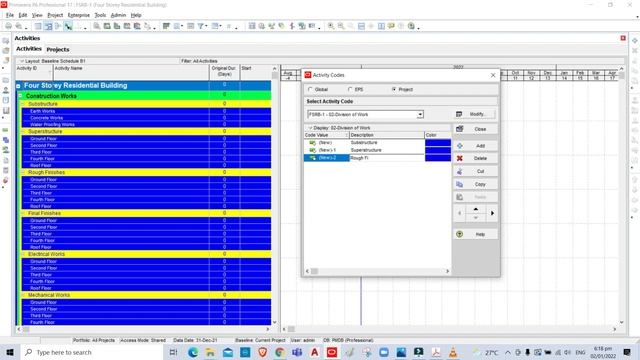640x360 pixels.
Task: Select the Global radio button
Action: (310, 89)
